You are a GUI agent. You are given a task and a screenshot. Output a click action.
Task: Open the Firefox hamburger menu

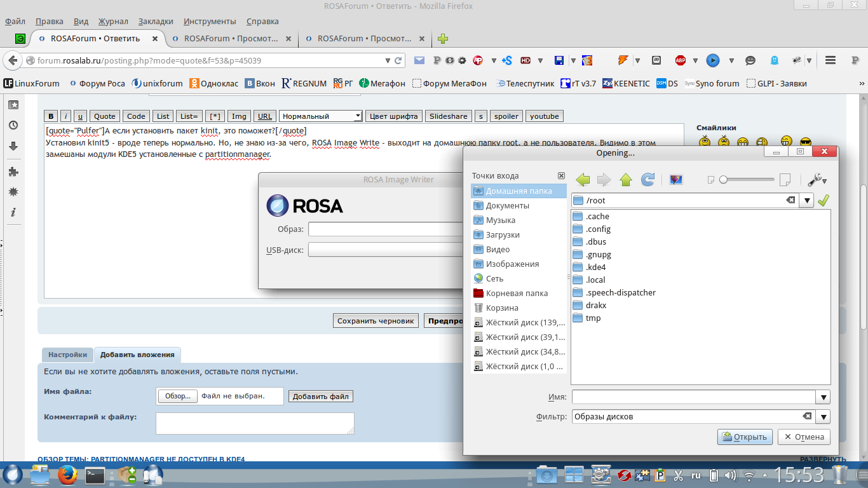(x=830, y=60)
